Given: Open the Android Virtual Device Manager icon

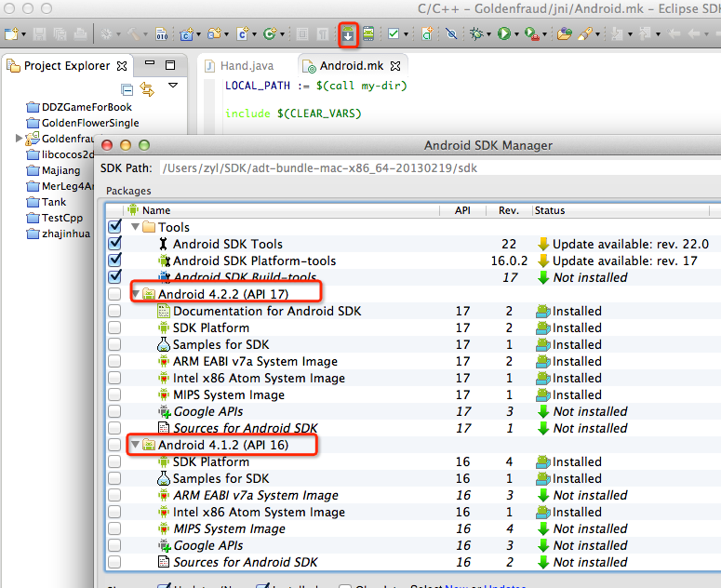Looking at the screenshot, I should [368, 33].
